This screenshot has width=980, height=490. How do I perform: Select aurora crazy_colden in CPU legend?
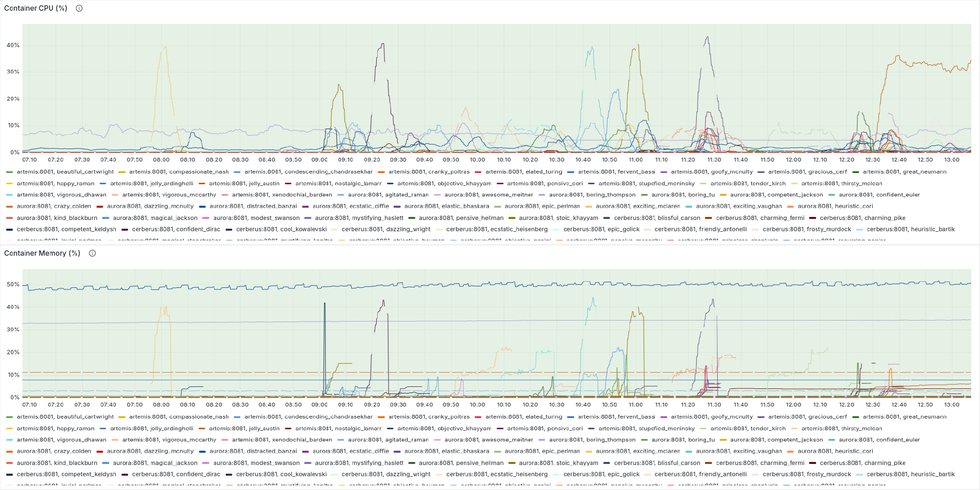tap(54, 206)
